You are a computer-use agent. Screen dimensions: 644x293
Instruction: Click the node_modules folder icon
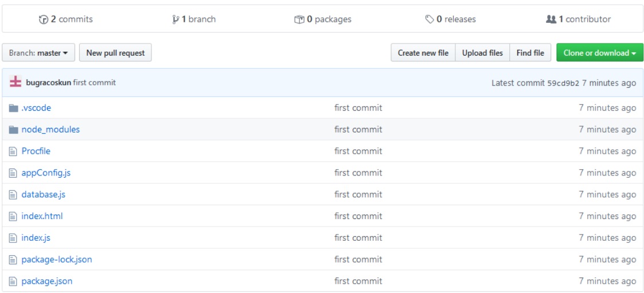click(x=14, y=130)
